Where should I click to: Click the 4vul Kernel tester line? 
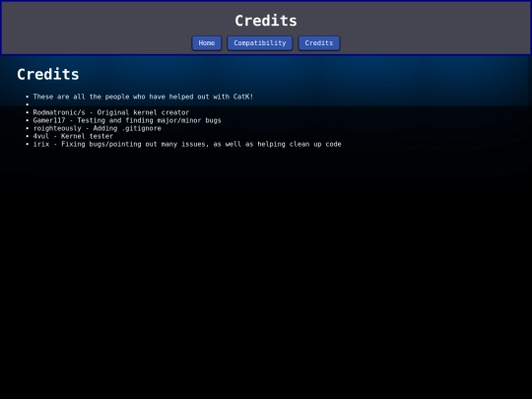pos(73,136)
